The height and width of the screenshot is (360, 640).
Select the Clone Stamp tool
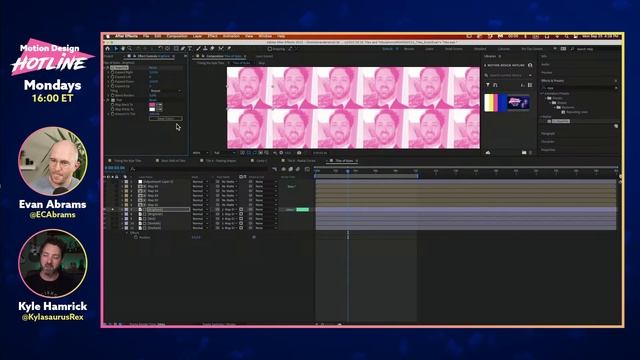click(205, 48)
